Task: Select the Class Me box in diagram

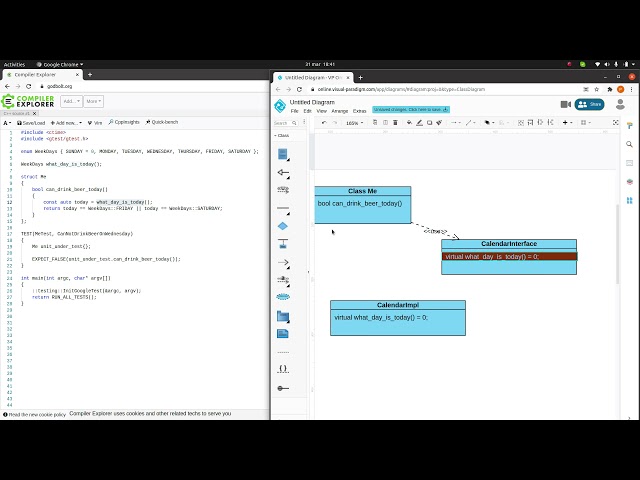Action: tap(362, 205)
